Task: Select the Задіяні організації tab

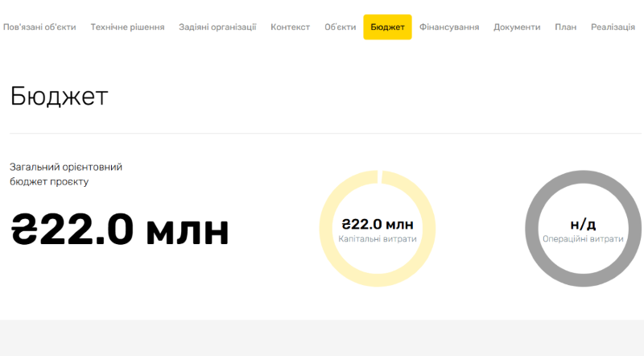Action: 217,27
